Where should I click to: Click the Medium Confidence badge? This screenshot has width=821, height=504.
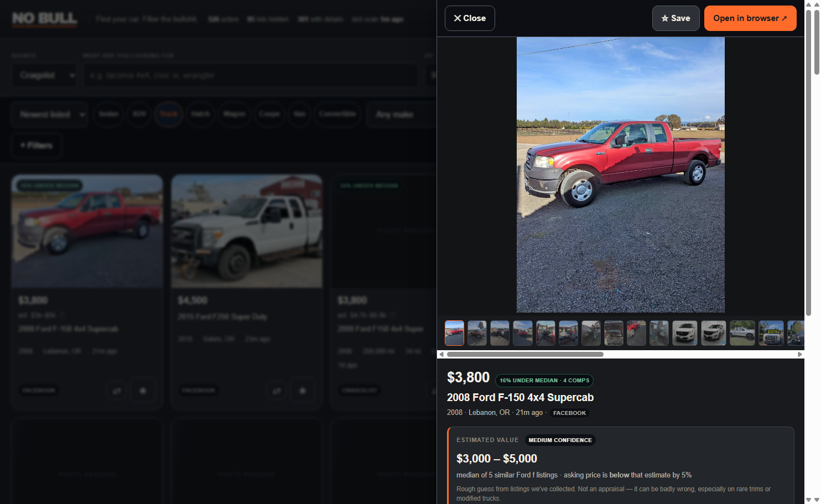(x=560, y=440)
